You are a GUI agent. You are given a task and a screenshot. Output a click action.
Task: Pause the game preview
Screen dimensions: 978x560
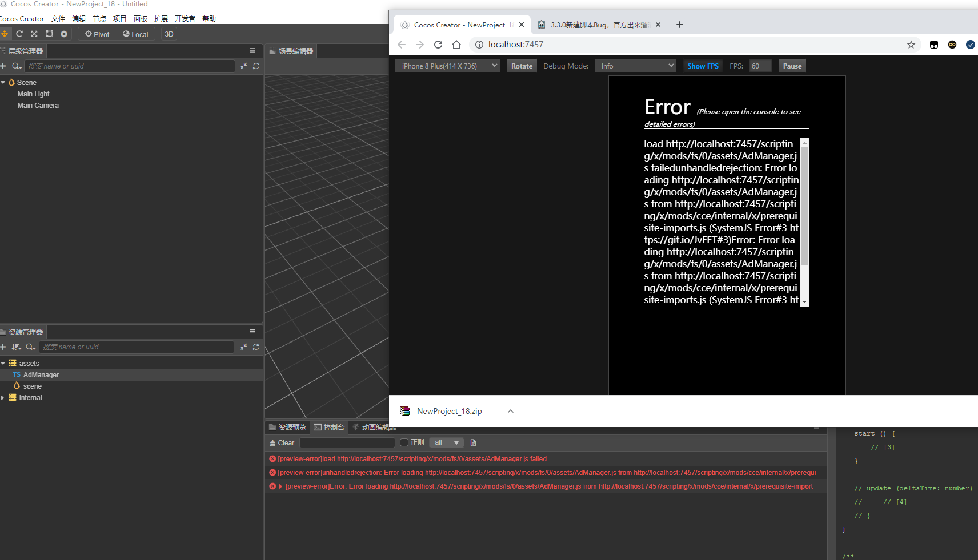tap(792, 66)
